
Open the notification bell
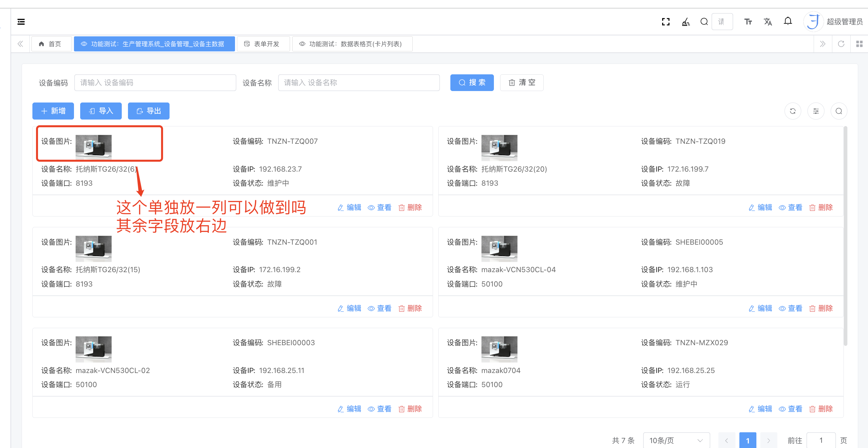click(x=787, y=21)
